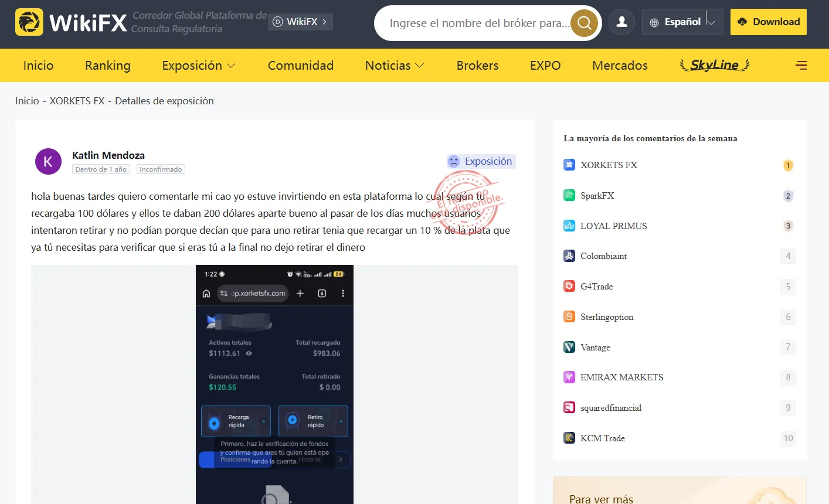Image resolution: width=829 pixels, height=504 pixels.
Task: Click the rank 1 medal badge
Action: coord(788,165)
